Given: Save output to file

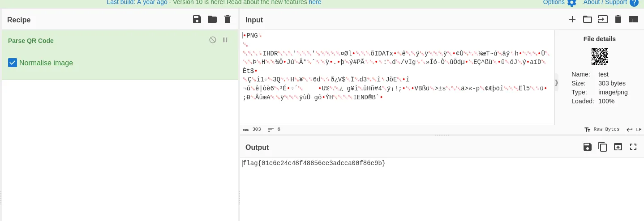Looking at the screenshot, I should 588,147.
